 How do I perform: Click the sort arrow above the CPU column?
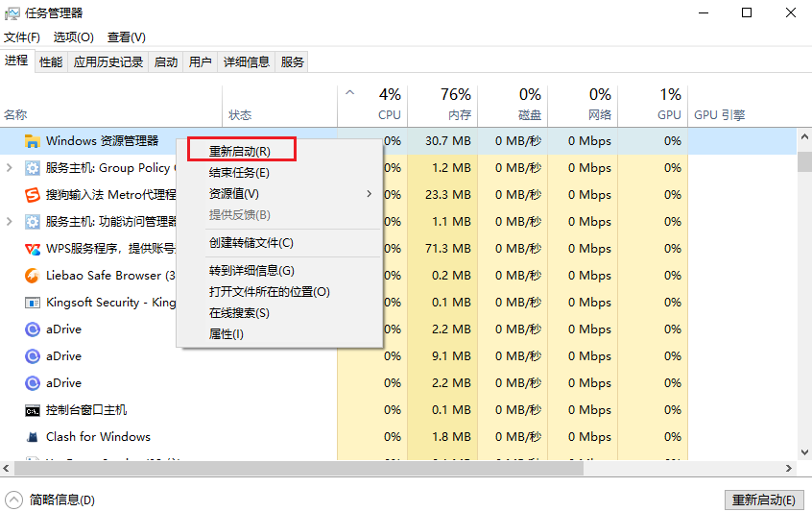coord(350,93)
